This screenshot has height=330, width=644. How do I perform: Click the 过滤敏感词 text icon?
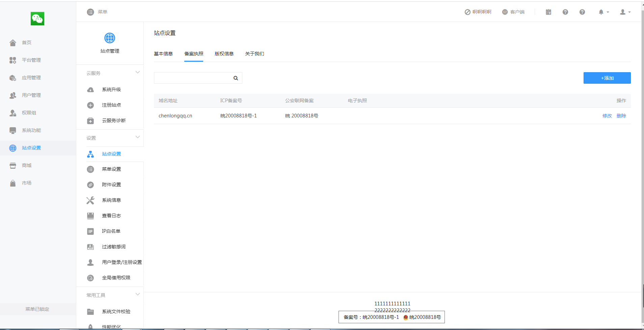tap(90, 247)
